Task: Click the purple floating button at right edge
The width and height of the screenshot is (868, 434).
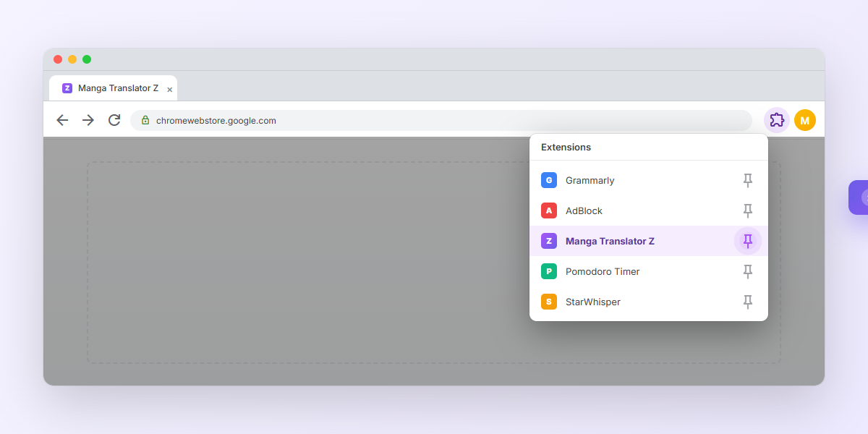Action: click(859, 197)
